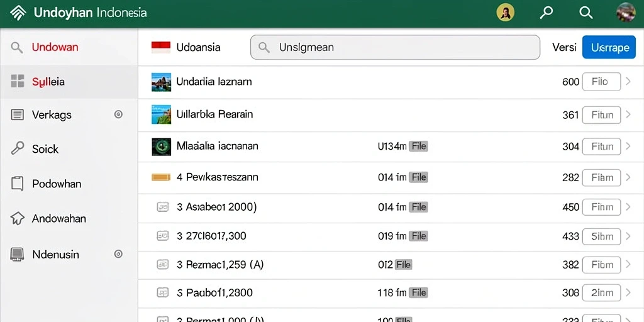Expand the chevron on the Mlaaalia iacnanan row

(628, 146)
